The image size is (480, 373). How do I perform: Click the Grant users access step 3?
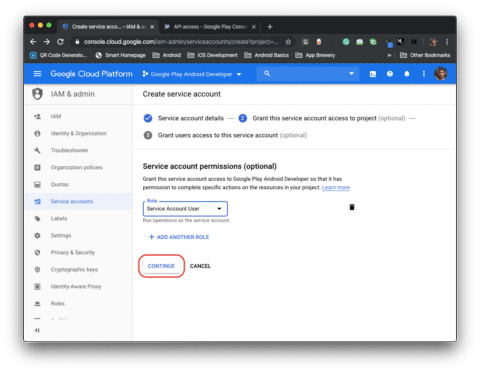click(x=225, y=135)
